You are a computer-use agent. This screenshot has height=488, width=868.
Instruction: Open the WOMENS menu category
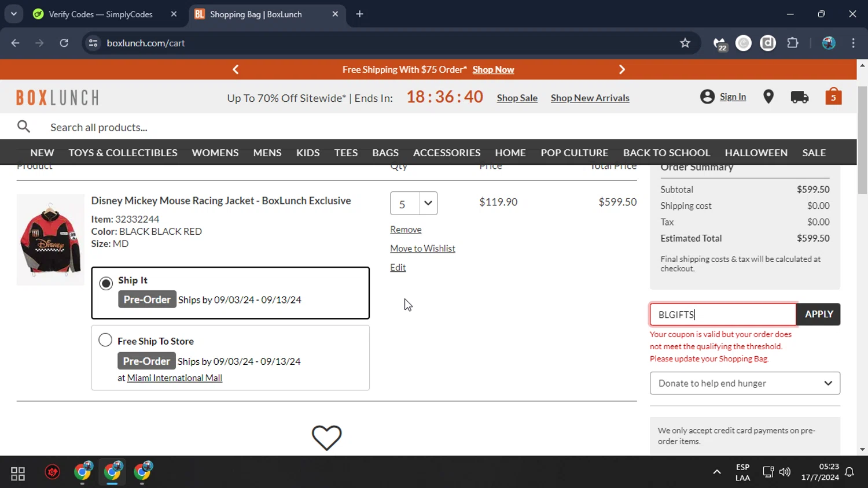click(x=215, y=153)
